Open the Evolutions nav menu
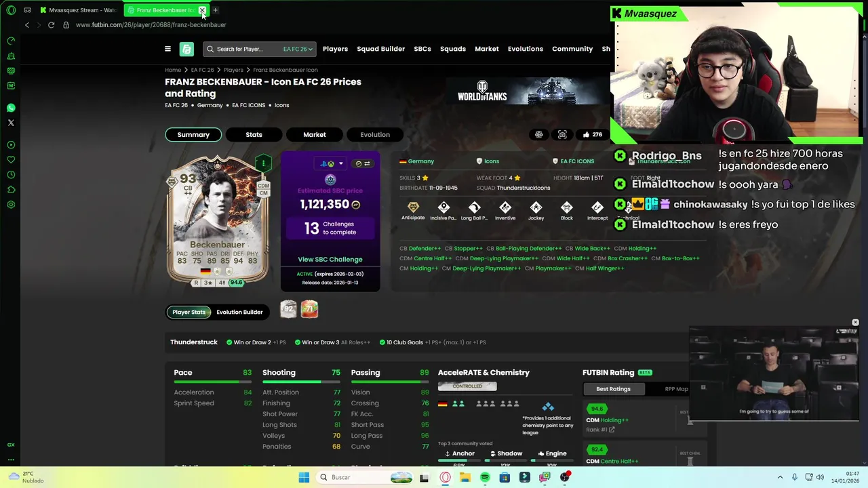The width and height of the screenshot is (868, 488). (x=526, y=49)
